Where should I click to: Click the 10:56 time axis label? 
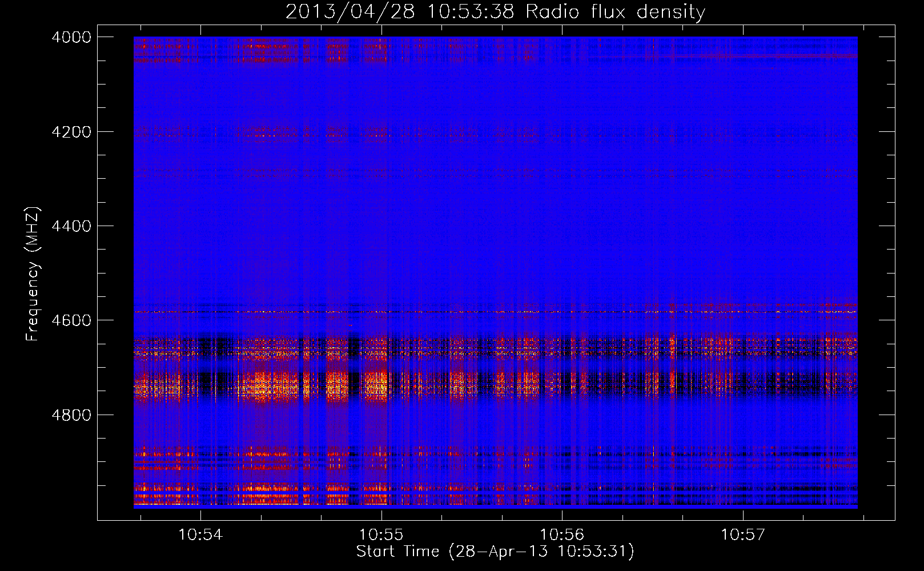[562, 534]
